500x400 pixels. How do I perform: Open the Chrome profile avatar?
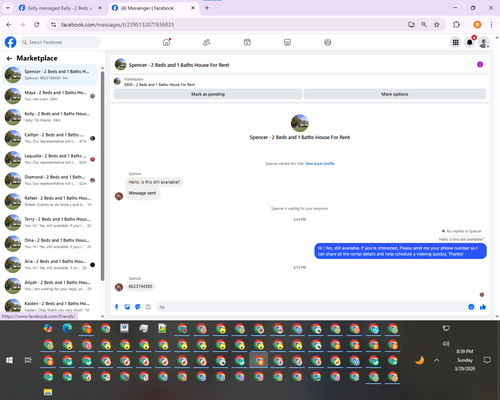click(477, 25)
